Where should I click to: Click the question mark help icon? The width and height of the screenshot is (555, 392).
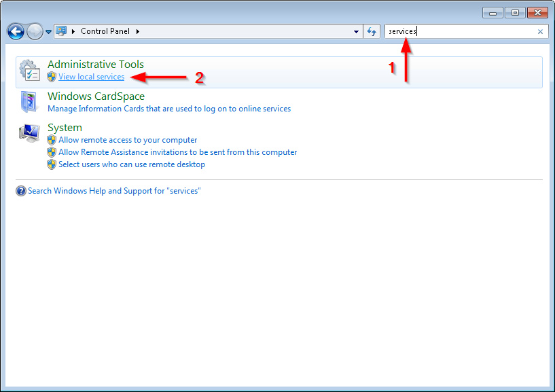click(x=21, y=190)
